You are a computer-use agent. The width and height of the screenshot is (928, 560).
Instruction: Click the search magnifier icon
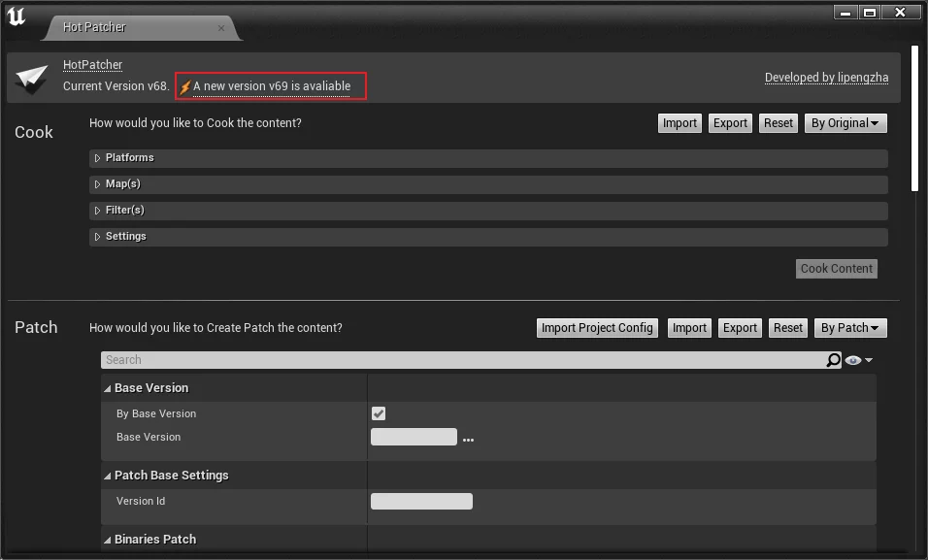click(833, 360)
